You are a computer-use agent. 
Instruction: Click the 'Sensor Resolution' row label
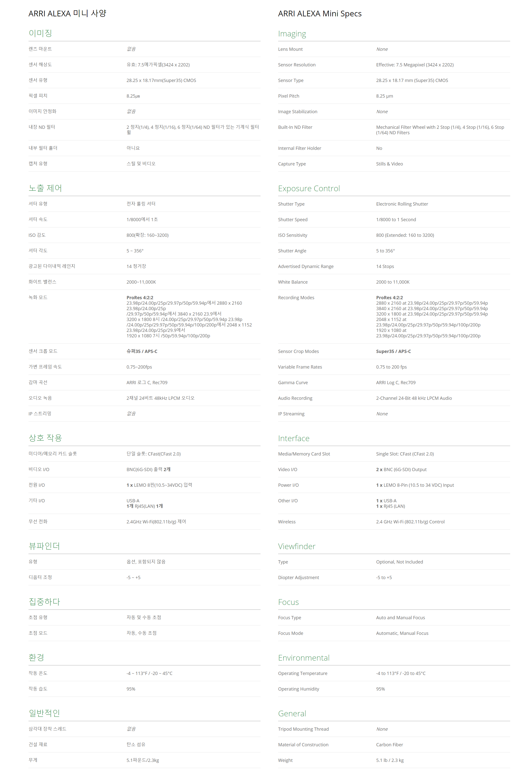296,65
